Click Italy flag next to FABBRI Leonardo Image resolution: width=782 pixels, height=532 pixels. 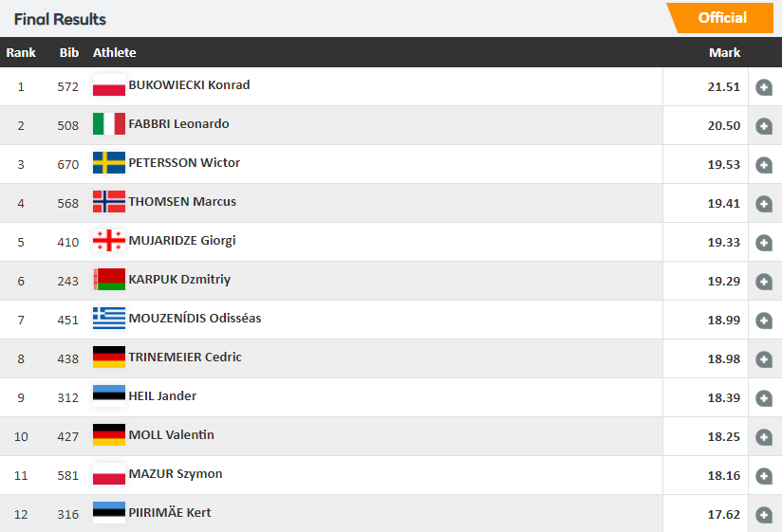[x=109, y=123]
